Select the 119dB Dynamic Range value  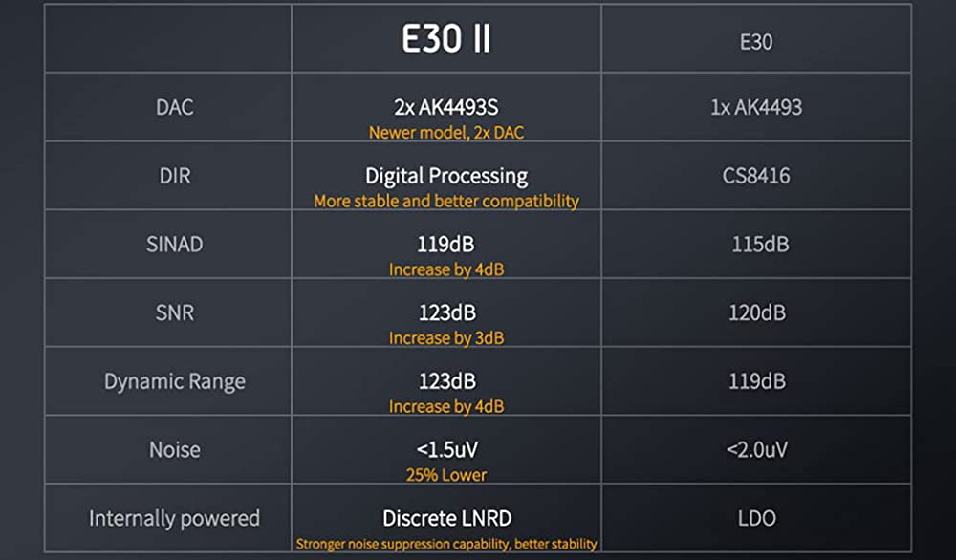click(757, 381)
